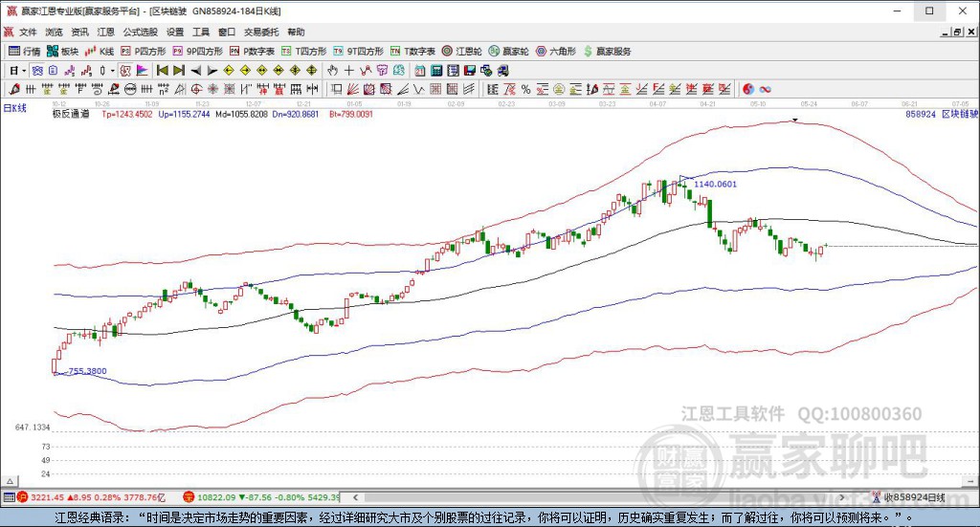This screenshot has width=980, height=527.
Task: Open the 江恩 menu
Action: coord(105,32)
